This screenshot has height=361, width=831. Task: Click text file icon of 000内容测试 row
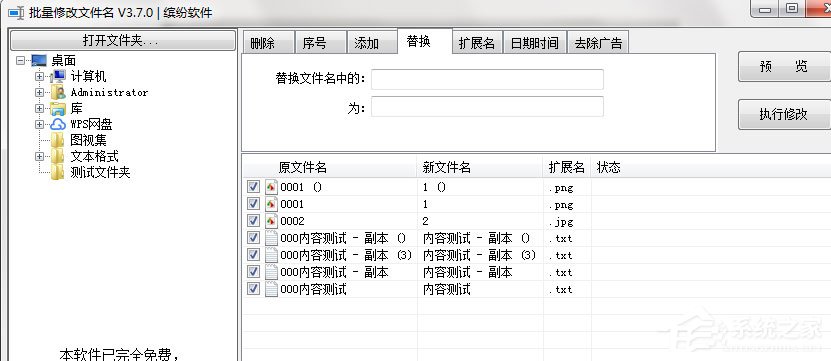pos(271,289)
